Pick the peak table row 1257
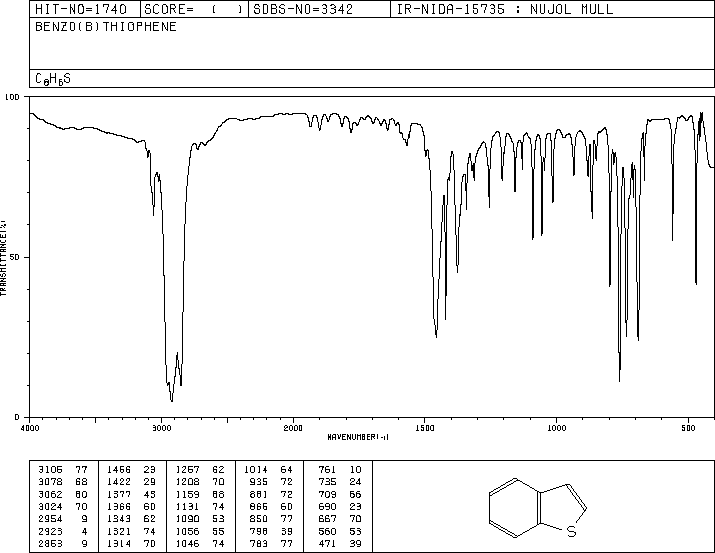This screenshot has width=715, height=553. point(200,470)
